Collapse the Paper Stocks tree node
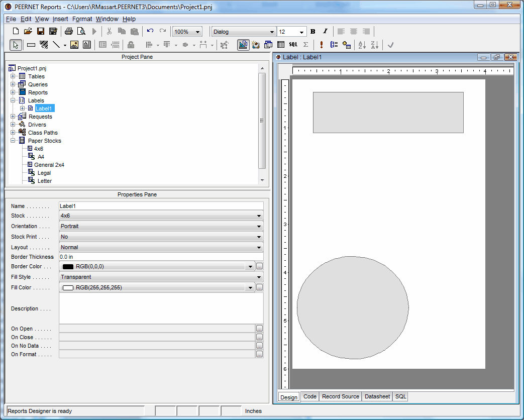This screenshot has height=420, width=524. (x=13, y=140)
